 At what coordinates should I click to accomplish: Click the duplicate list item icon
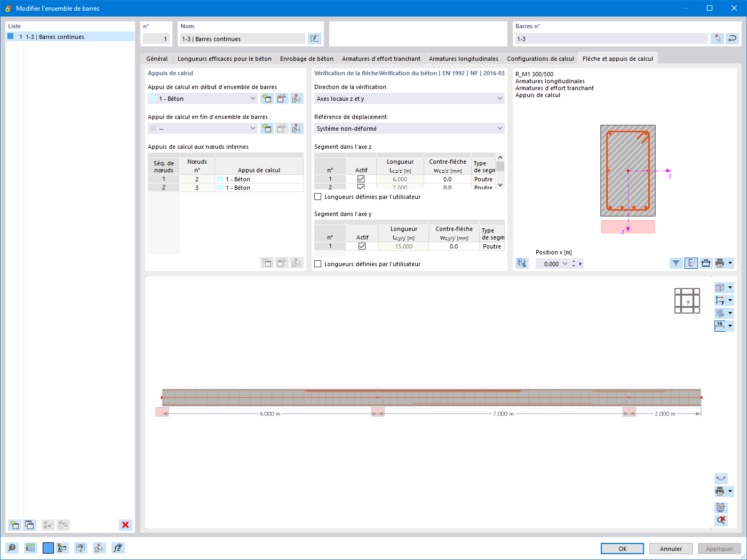29,525
